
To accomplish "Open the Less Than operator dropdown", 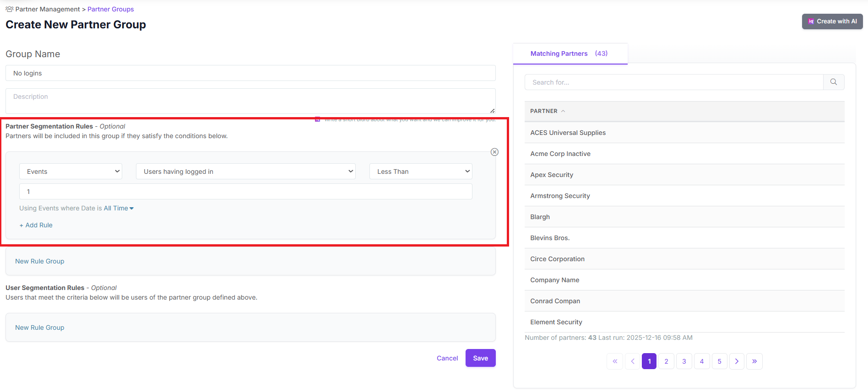I will click(x=421, y=172).
